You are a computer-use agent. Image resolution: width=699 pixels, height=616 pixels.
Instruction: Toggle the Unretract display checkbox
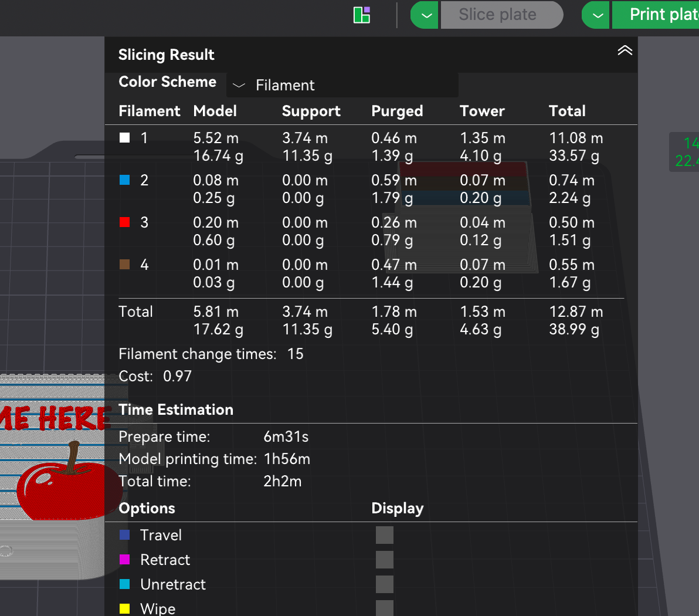384,584
